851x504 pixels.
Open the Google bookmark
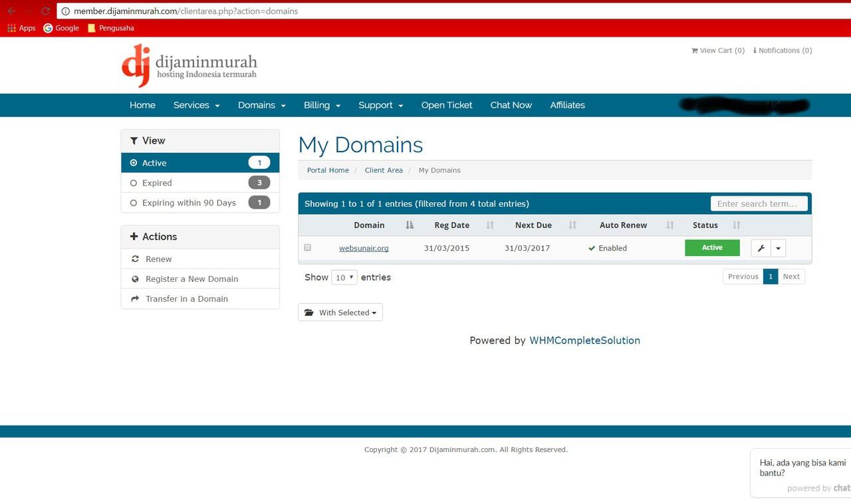(x=61, y=28)
